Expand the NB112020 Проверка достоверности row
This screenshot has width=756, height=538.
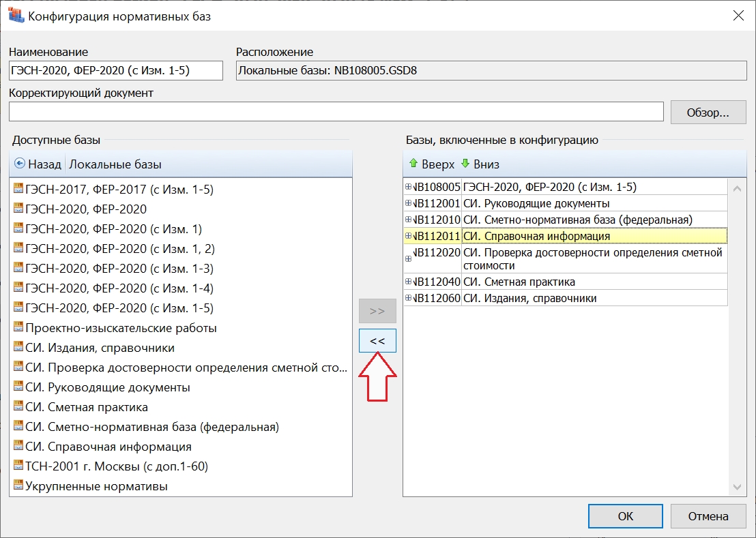click(x=409, y=259)
